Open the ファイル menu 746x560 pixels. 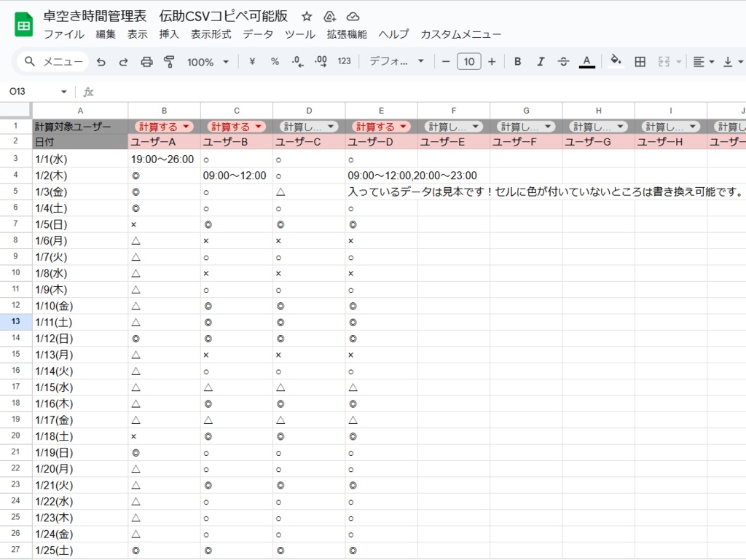click(64, 34)
